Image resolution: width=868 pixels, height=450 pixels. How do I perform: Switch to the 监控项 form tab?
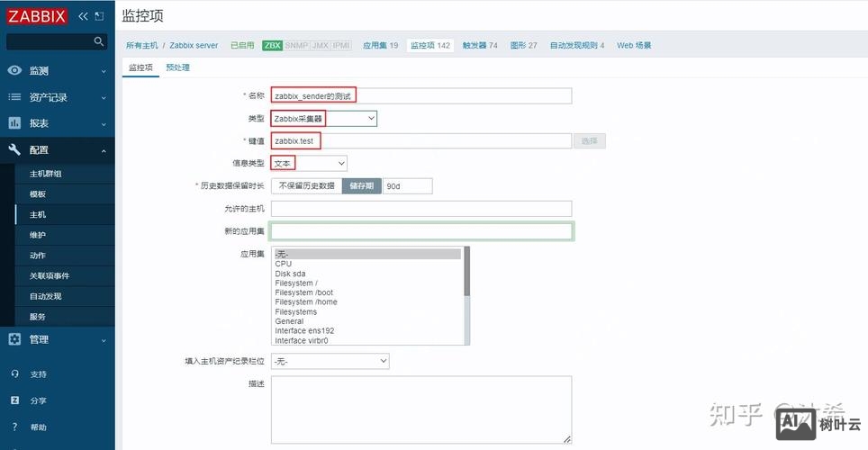coord(140,67)
